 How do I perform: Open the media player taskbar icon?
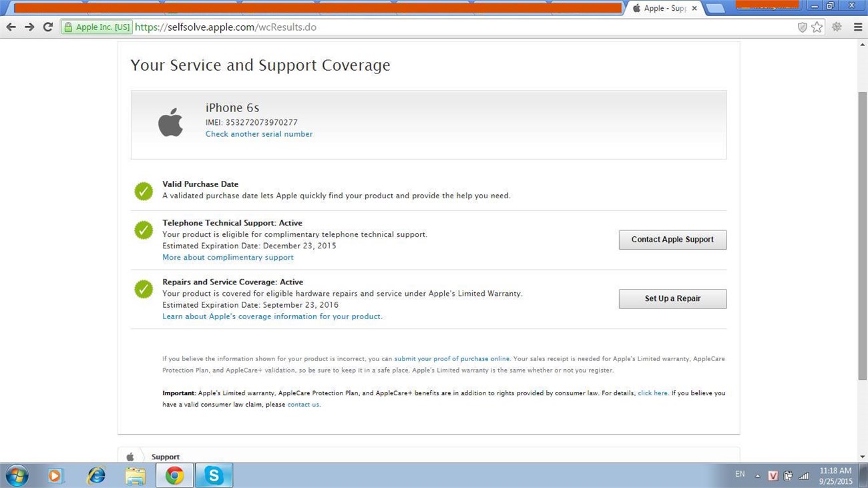point(55,475)
